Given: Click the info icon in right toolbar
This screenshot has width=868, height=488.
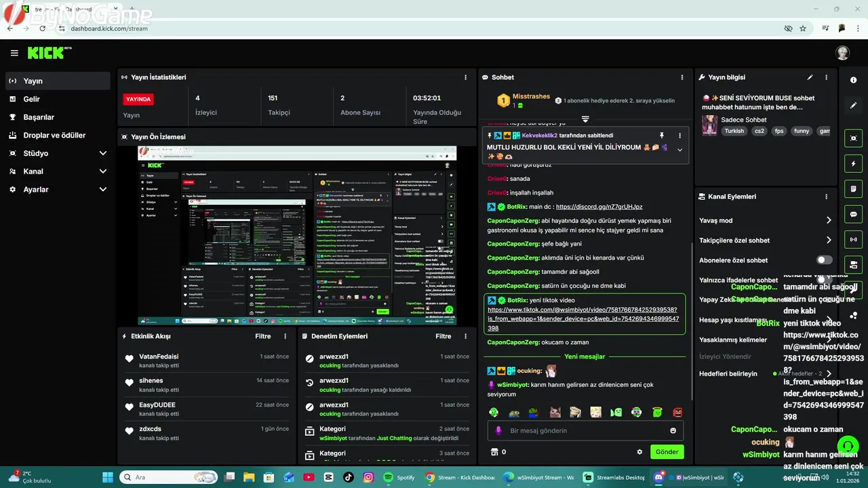Looking at the screenshot, I should pos(853,80).
